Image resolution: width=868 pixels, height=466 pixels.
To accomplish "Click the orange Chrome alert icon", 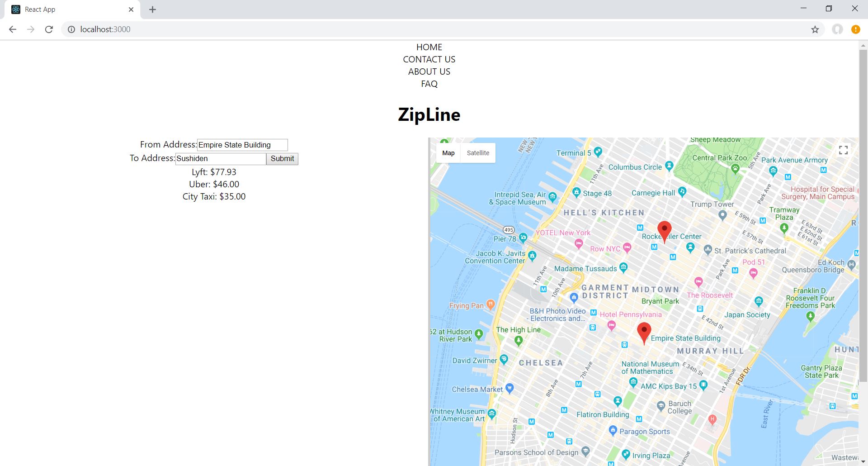I will click(856, 29).
